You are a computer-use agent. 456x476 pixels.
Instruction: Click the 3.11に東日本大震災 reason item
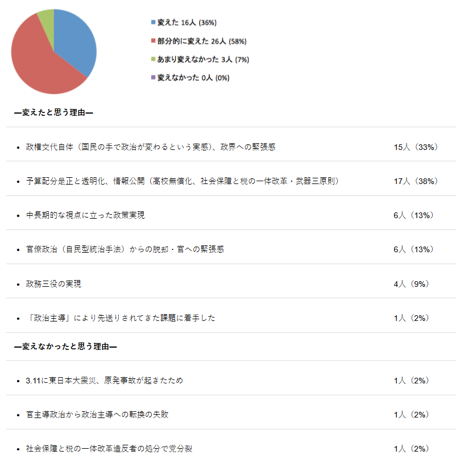coord(105,381)
